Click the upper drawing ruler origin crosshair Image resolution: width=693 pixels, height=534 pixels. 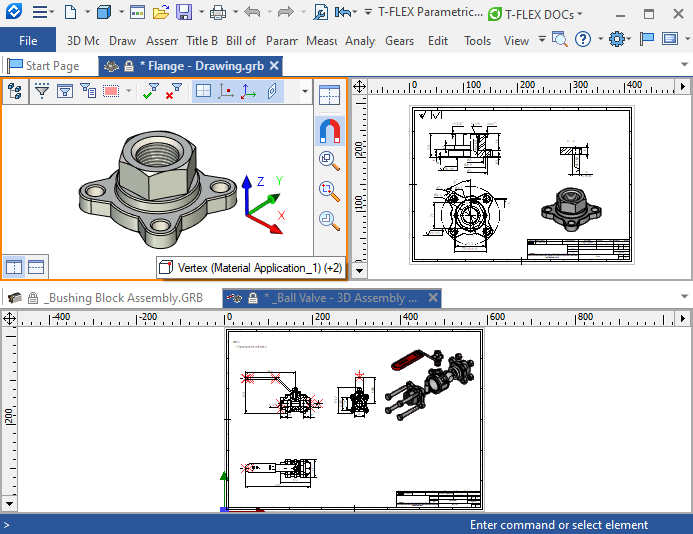click(359, 86)
